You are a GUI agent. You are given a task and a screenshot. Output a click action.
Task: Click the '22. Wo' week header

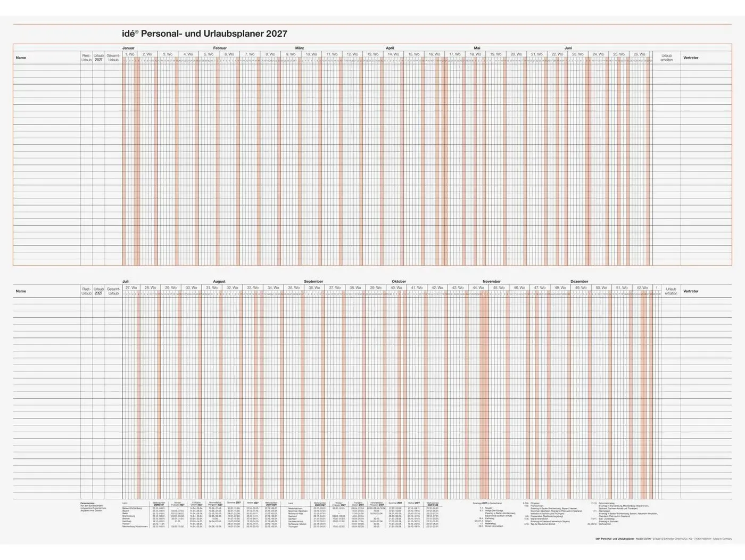[557, 54]
